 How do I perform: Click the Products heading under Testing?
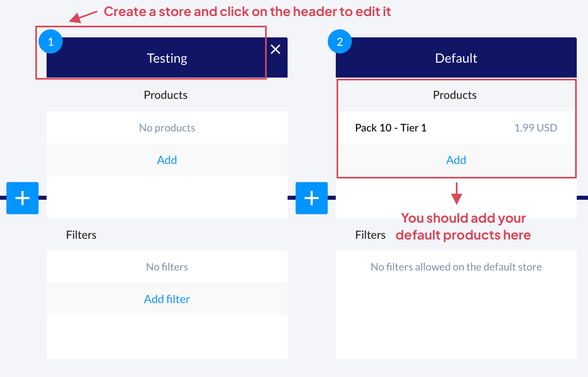165,95
